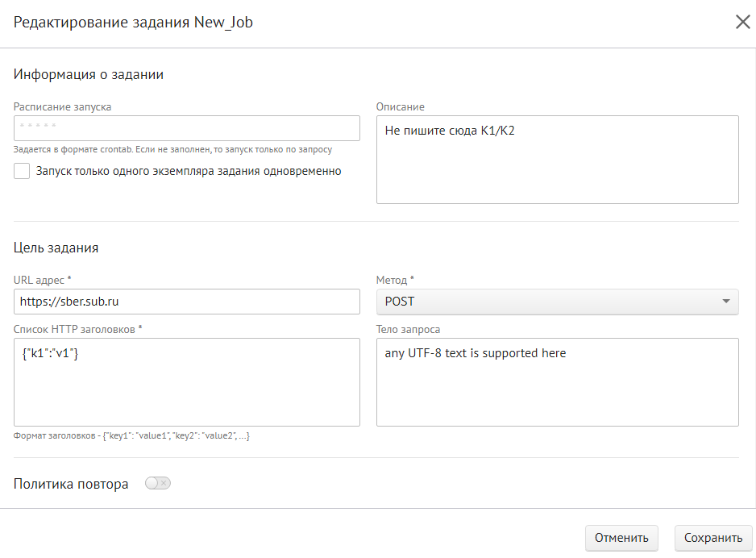
Task: Focus the Расписание запуска crontab field
Action: click(x=186, y=128)
